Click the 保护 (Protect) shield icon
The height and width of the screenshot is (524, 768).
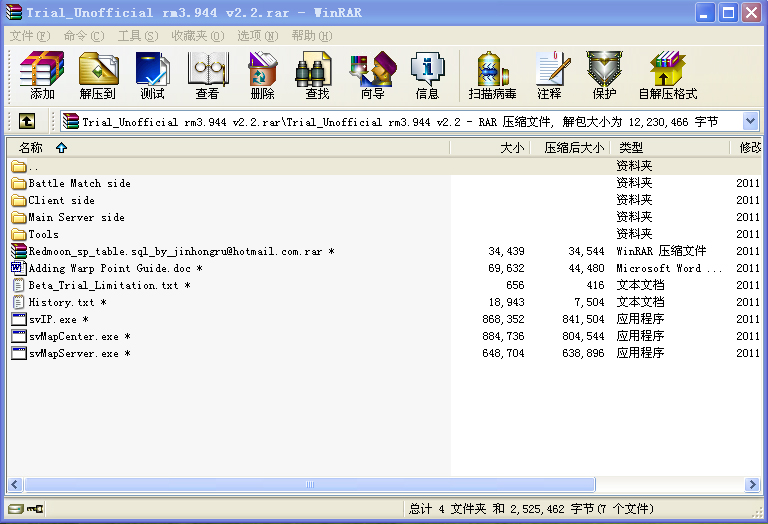pyautogui.click(x=604, y=75)
